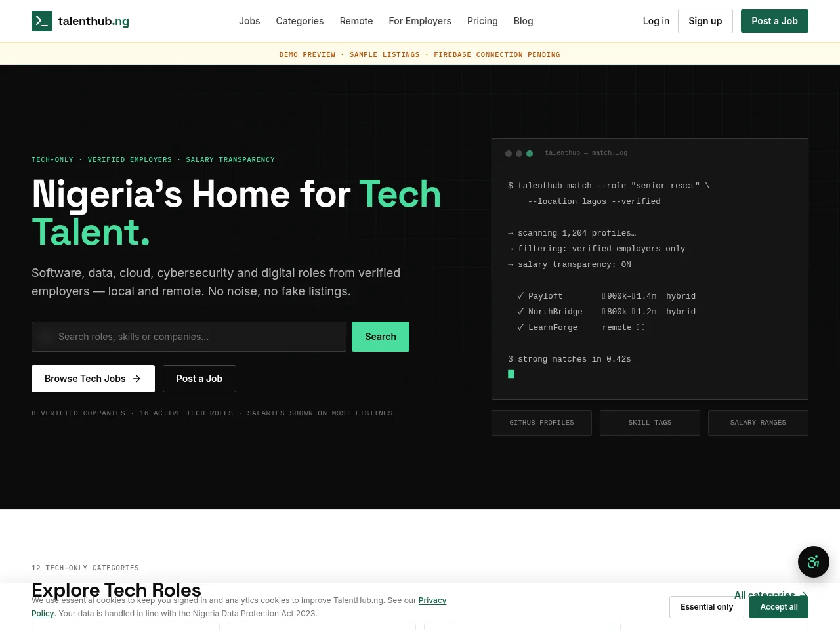Select the SALARY RANGES chip

pyautogui.click(x=758, y=423)
